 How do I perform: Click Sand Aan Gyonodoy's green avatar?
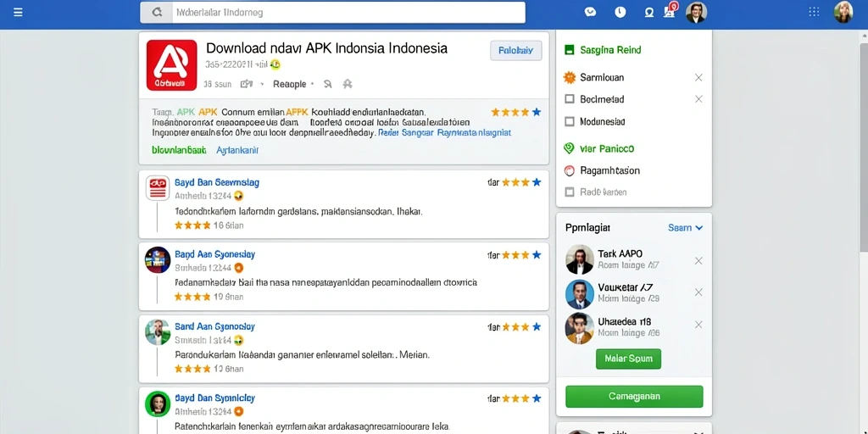click(157, 331)
